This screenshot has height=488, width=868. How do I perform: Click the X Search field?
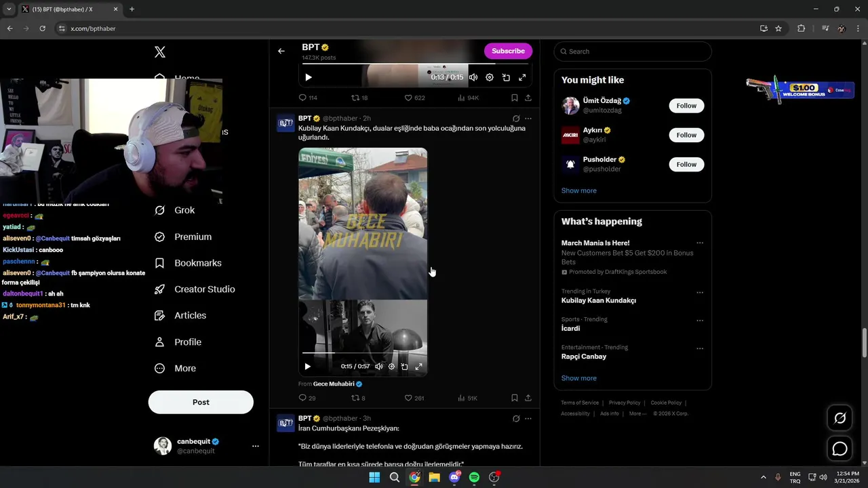pyautogui.click(x=633, y=52)
